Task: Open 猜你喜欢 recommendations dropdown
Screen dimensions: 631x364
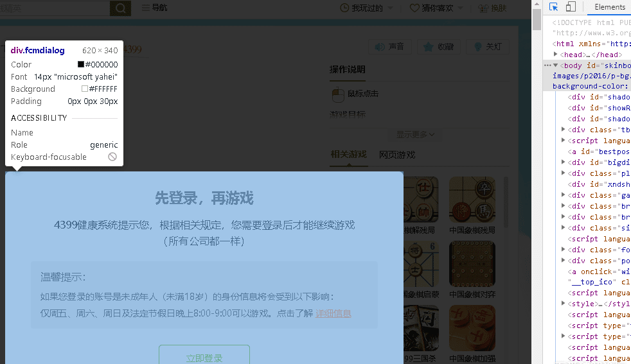Action: pos(437,8)
